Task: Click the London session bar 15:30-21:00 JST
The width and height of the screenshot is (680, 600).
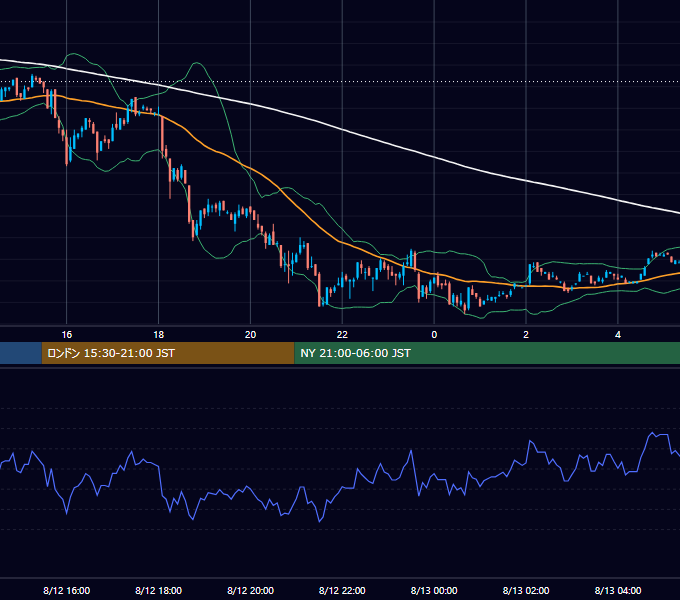Action: pyautogui.click(x=168, y=353)
